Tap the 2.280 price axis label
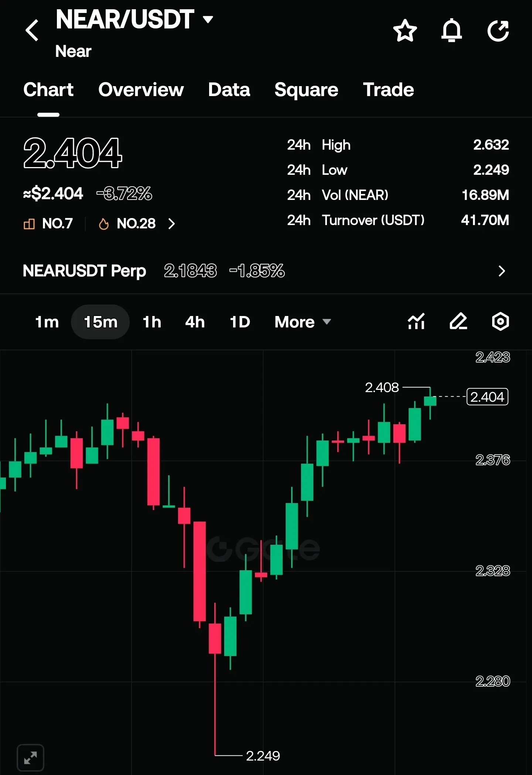 492,681
